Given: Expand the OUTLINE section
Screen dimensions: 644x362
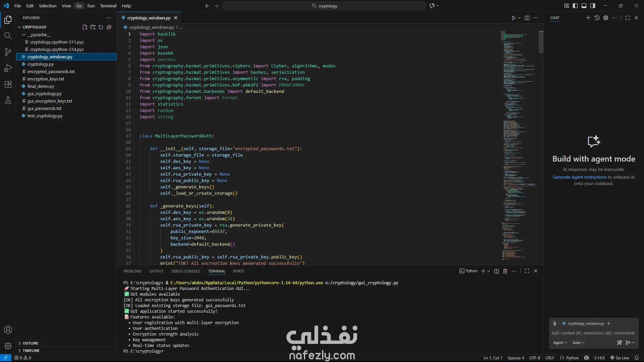Looking at the screenshot, I should tap(30, 343).
